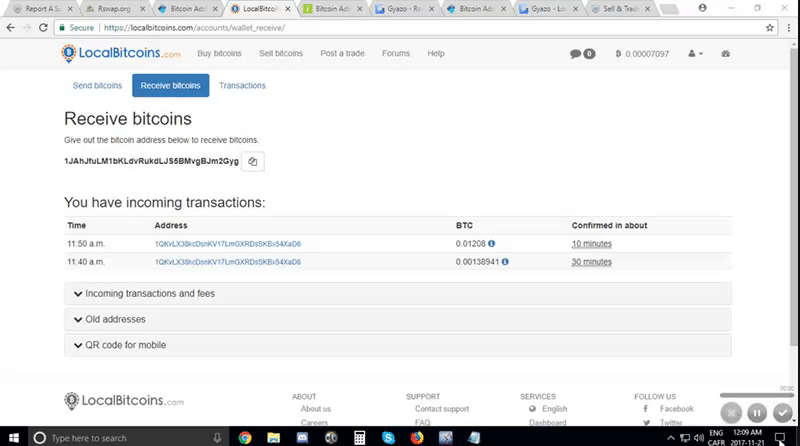Open Chrome profile person icon

tap(703, 8)
